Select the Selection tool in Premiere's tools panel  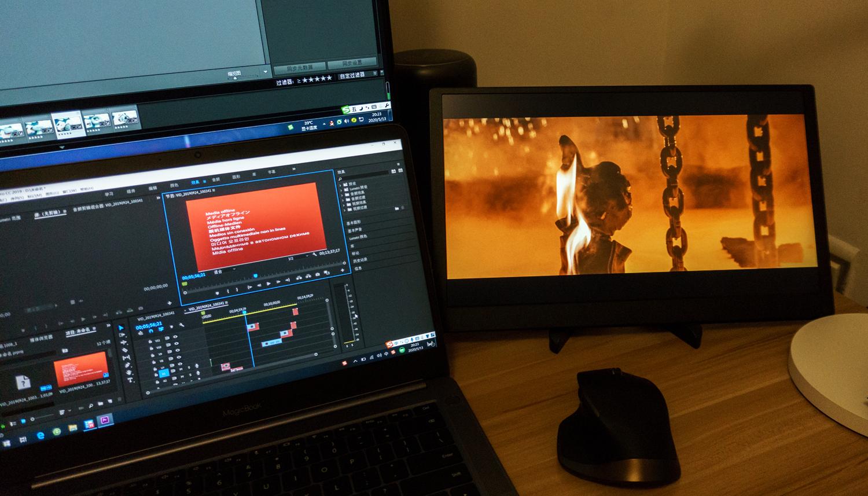point(122,328)
